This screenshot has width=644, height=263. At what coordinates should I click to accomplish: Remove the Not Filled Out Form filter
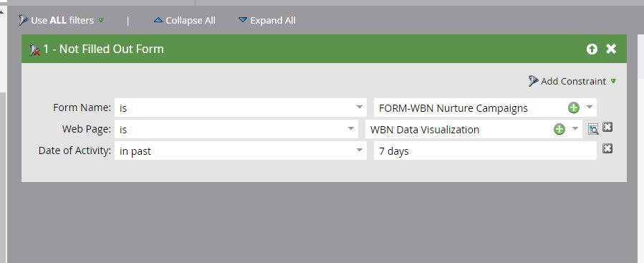click(611, 49)
